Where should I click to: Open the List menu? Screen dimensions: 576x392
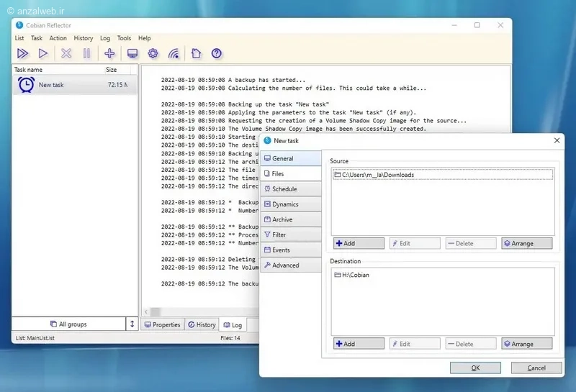coord(19,38)
